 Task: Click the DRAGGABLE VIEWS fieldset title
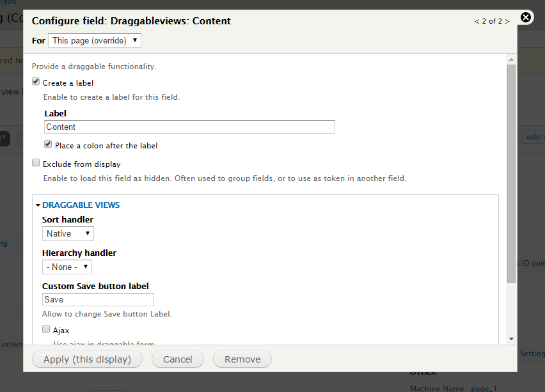click(81, 205)
